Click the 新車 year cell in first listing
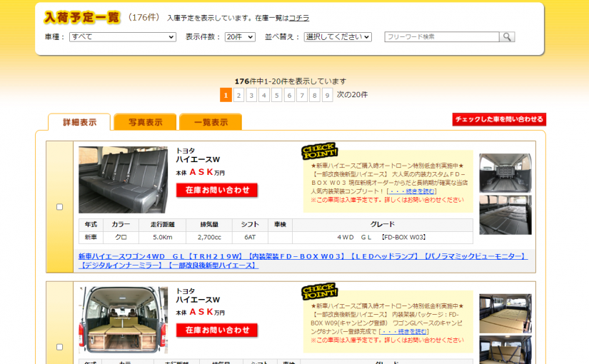The width and height of the screenshot is (589, 364). [91, 238]
